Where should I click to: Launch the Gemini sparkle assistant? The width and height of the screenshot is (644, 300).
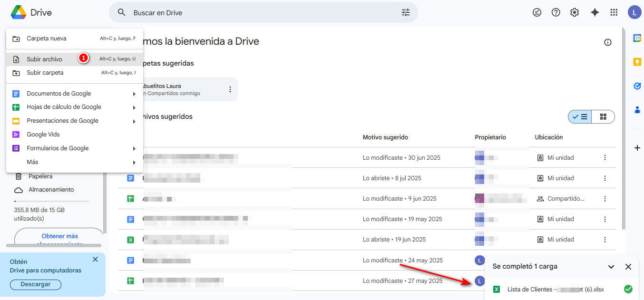coord(595,12)
